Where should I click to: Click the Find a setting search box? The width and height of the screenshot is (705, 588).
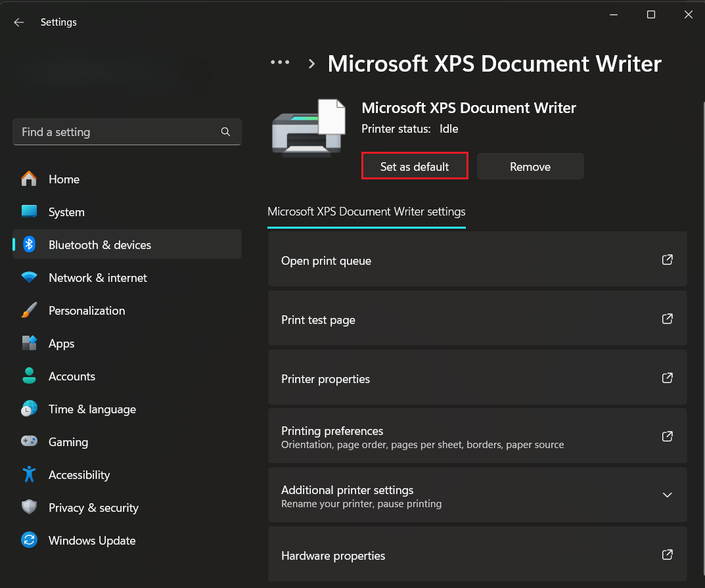[x=118, y=132]
